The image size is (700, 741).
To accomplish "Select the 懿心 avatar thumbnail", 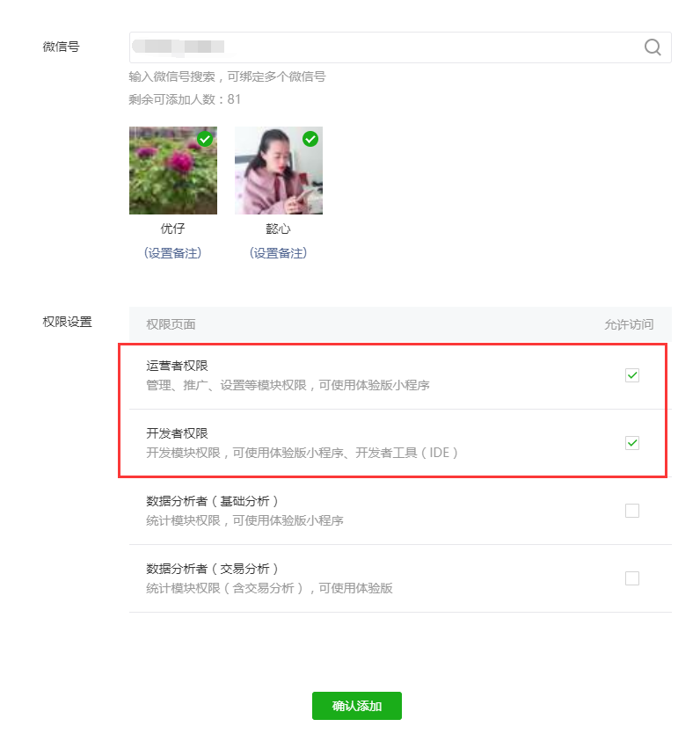I will click(279, 171).
